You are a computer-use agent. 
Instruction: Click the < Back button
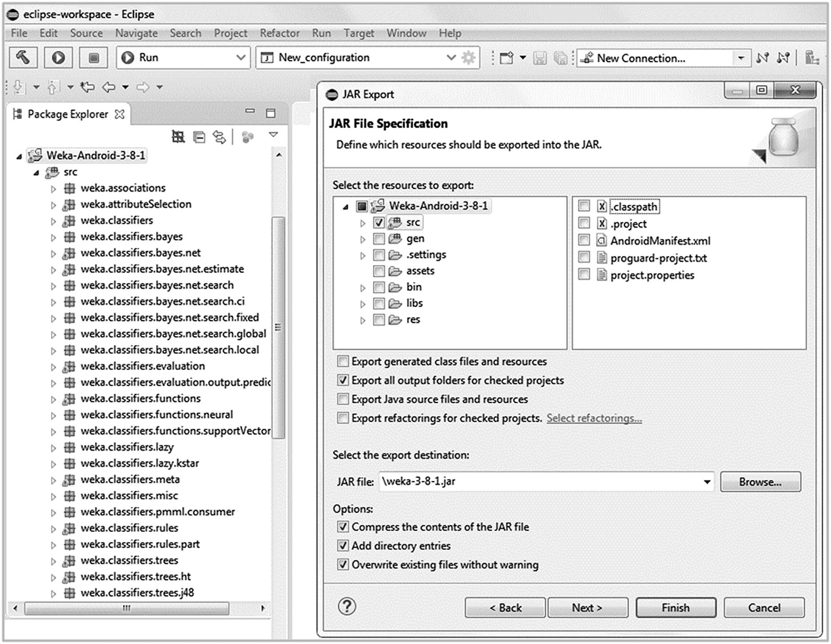(505, 608)
